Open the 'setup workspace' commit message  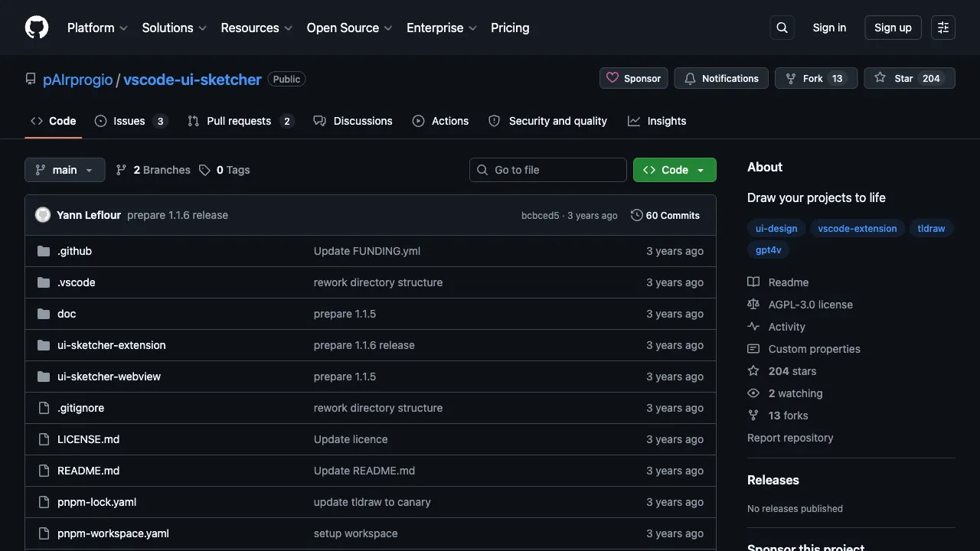pyautogui.click(x=355, y=533)
